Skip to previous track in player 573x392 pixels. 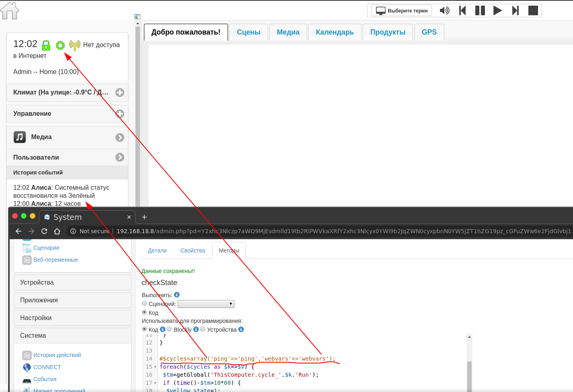[462, 10]
